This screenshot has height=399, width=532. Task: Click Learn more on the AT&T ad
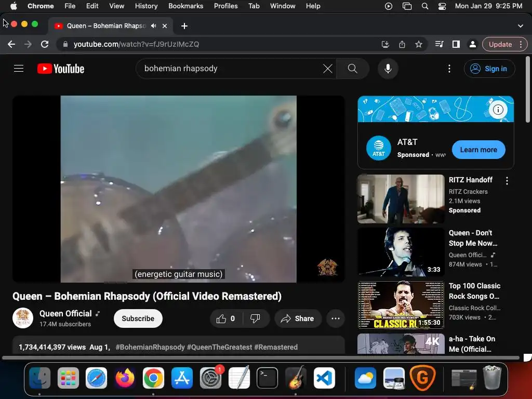478,150
